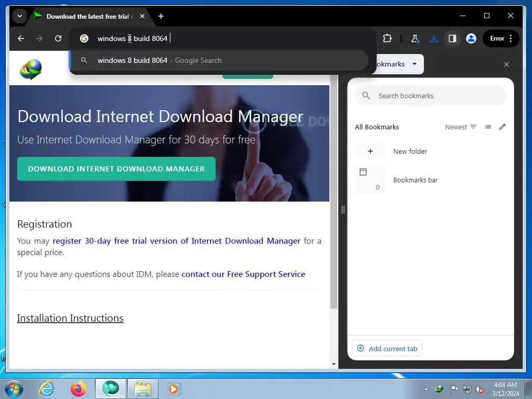Click the side panel resize handle
The height and width of the screenshot is (399, 532).
(x=343, y=210)
